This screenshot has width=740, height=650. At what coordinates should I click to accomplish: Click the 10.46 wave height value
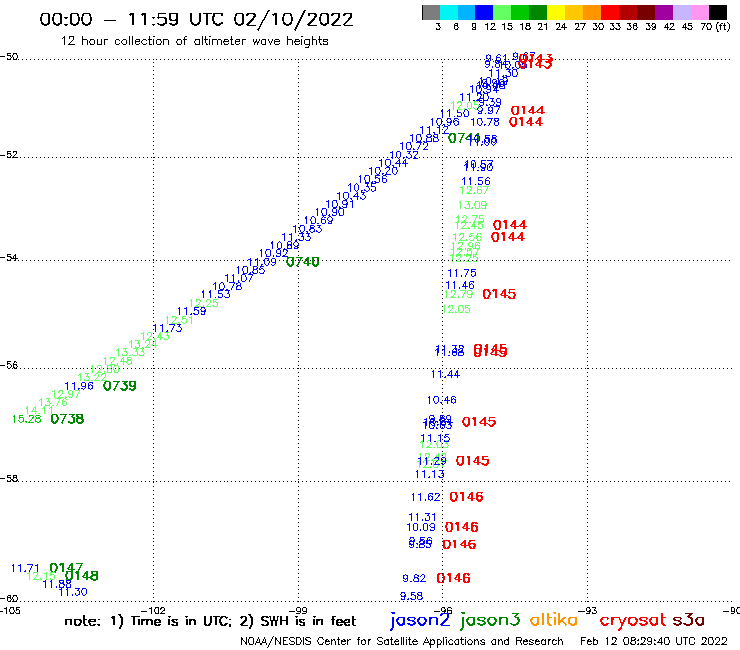pos(442,400)
